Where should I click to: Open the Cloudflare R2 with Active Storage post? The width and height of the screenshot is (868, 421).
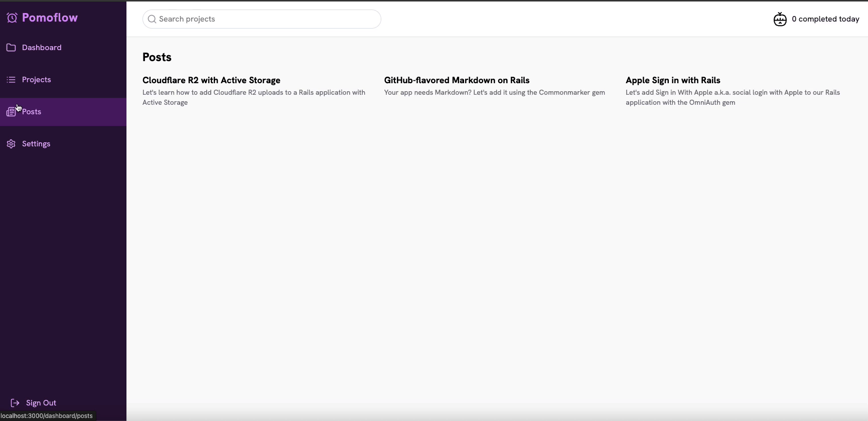coord(211,80)
